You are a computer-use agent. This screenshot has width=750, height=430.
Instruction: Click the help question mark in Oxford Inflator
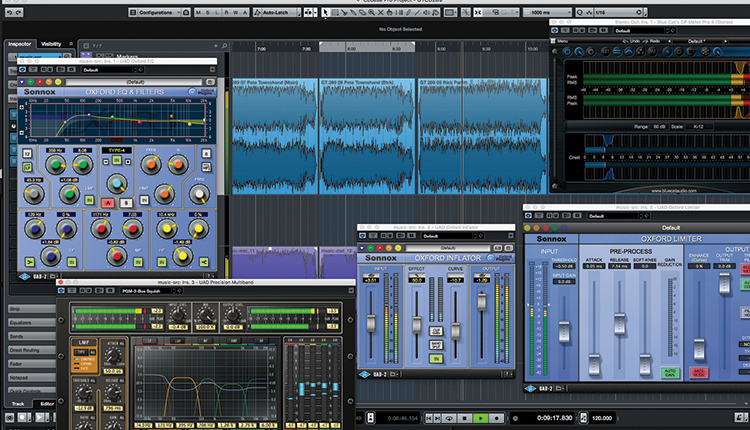coord(507,374)
